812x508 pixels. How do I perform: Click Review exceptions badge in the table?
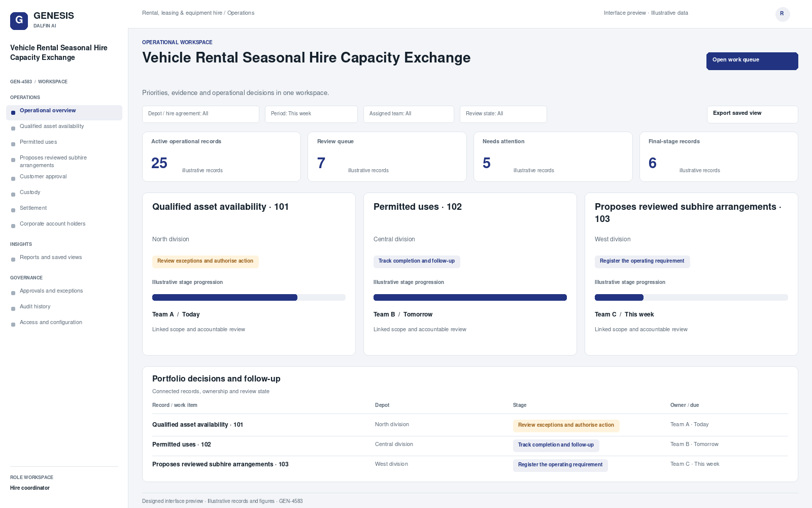[x=566, y=426]
